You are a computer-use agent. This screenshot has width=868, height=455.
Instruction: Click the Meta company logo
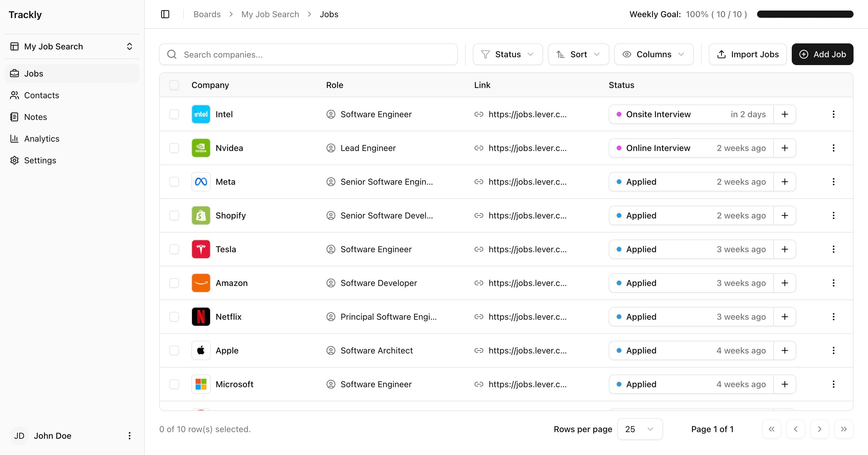coord(201,182)
